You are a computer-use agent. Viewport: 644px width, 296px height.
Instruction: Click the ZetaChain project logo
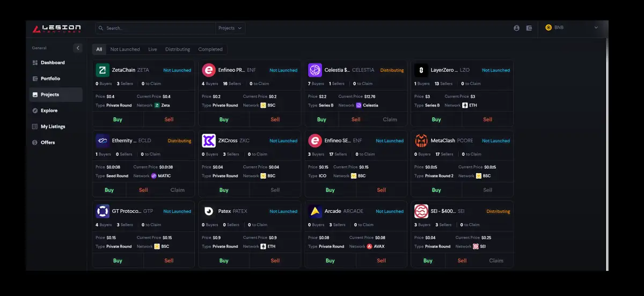coord(103,70)
